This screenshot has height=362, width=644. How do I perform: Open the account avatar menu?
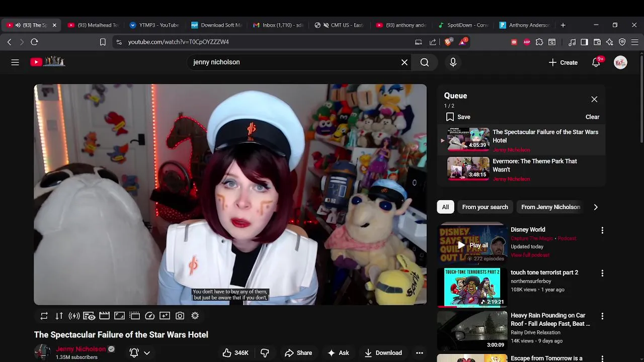pyautogui.click(x=620, y=62)
